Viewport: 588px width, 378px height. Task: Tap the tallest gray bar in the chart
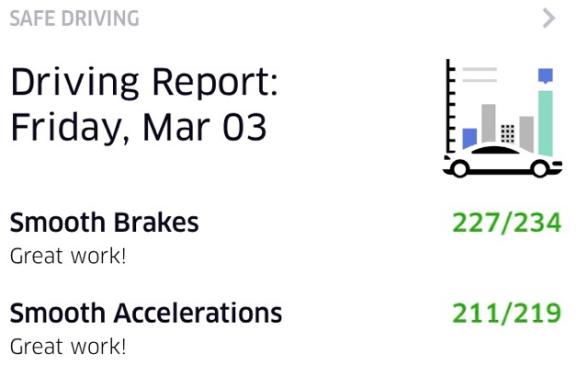[x=489, y=124]
